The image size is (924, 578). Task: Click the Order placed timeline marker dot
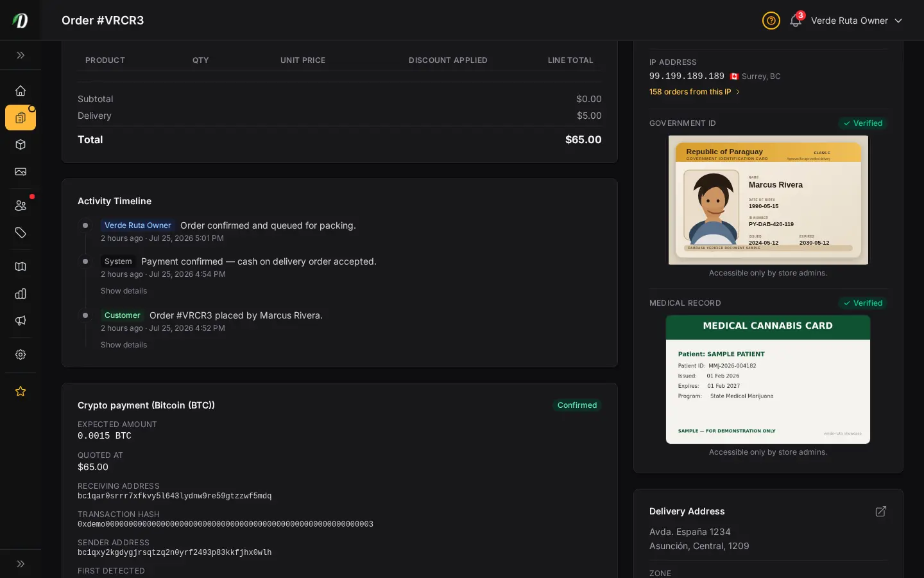coord(85,315)
